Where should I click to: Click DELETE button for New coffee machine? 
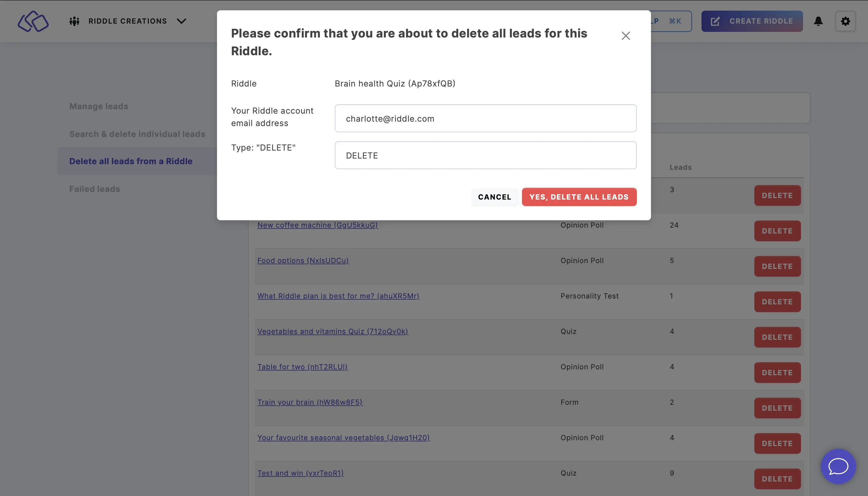point(777,231)
